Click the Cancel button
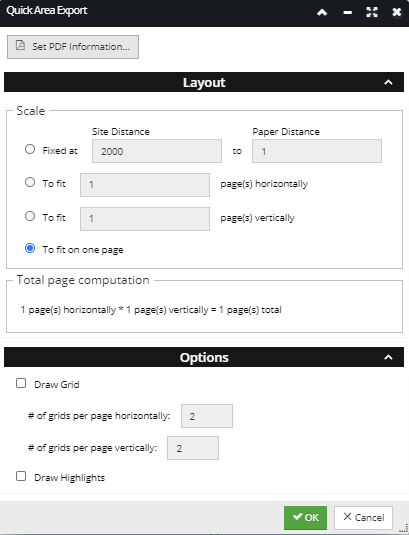 click(363, 518)
